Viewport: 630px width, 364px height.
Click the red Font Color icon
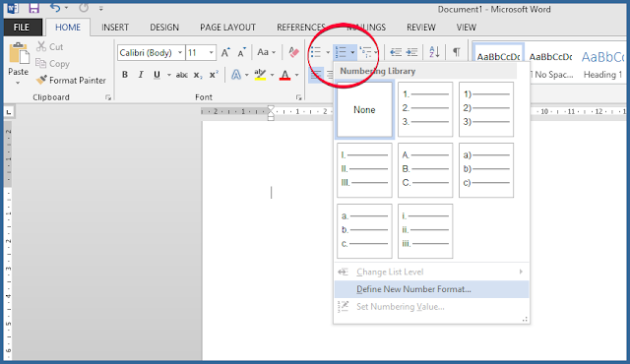(x=284, y=75)
